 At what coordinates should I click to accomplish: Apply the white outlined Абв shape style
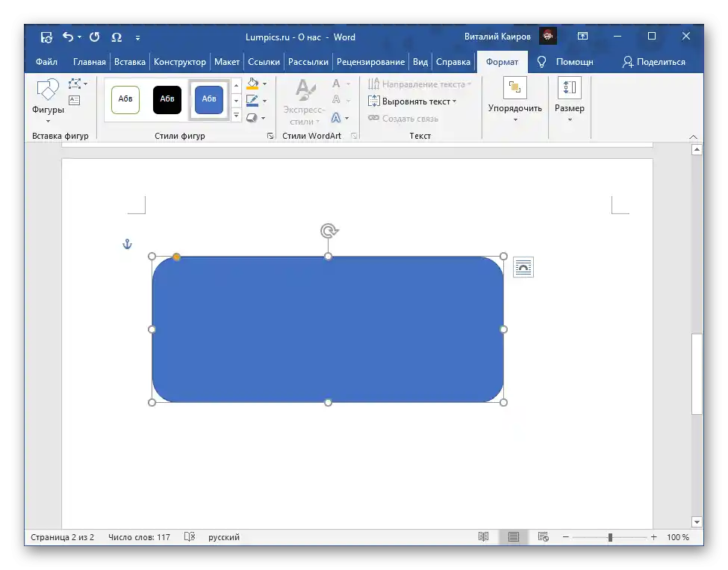pos(125,99)
